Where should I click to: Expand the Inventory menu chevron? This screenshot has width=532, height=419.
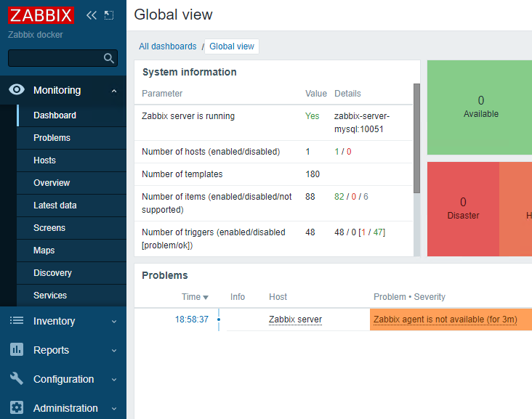pyautogui.click(x=114, y=322)
